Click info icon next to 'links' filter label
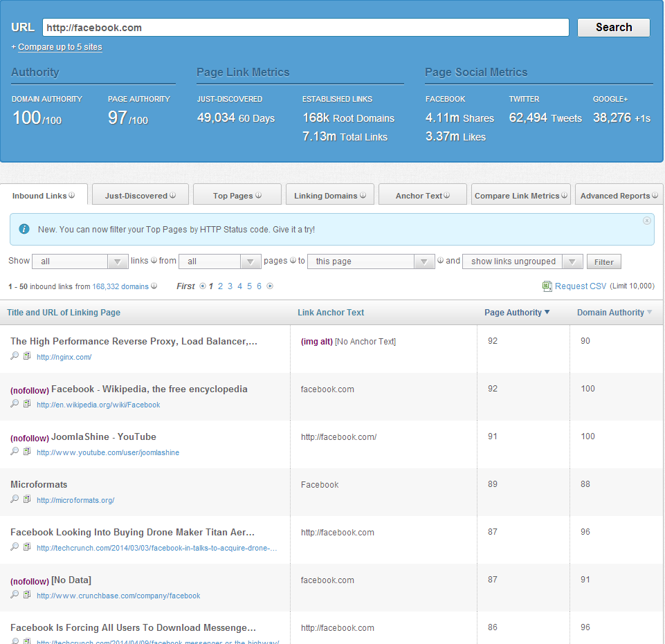 click(x=154, y=260)
